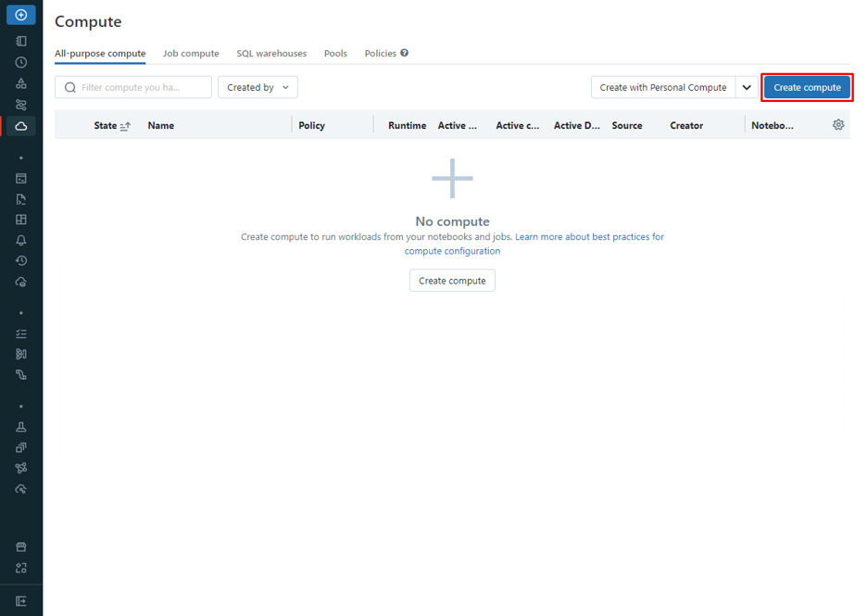Open Marketplace storefront icon in sidebar
The height and width of the screenshot is (616, 867).
pos(21,547)
